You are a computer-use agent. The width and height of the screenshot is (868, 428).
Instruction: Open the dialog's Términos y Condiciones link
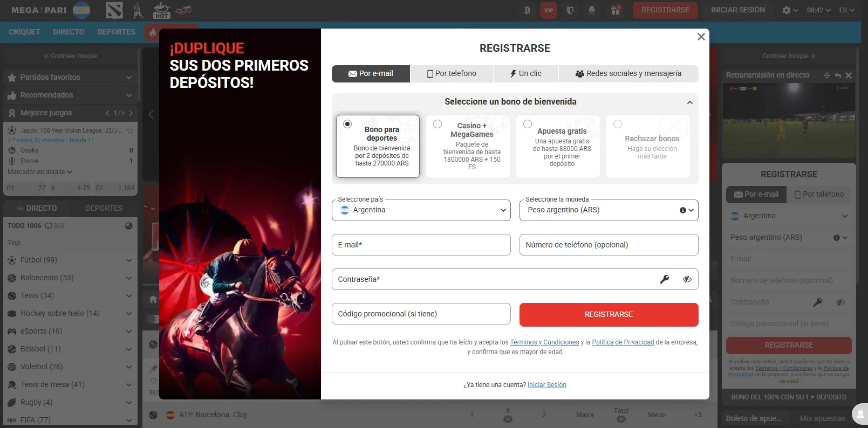(x=544, y=342)
